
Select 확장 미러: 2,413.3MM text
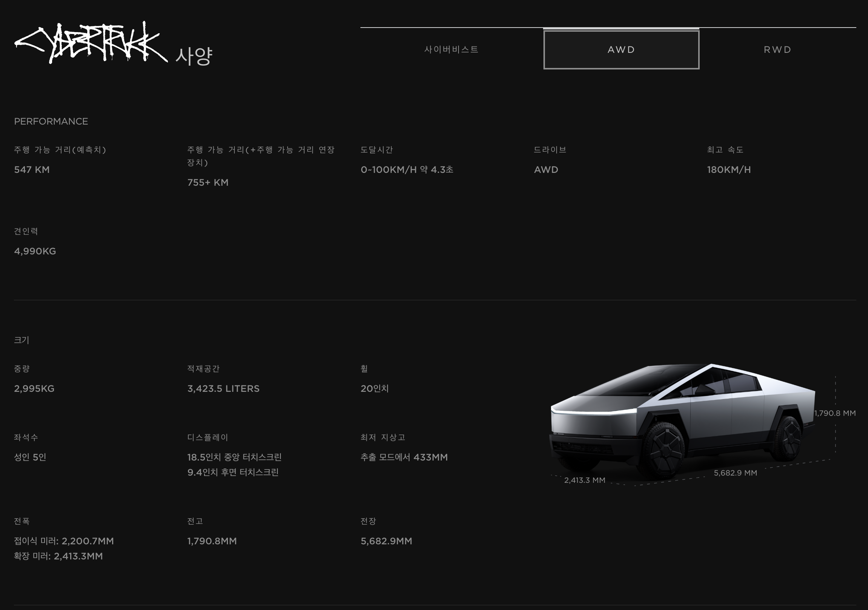[x=58, y=556]
